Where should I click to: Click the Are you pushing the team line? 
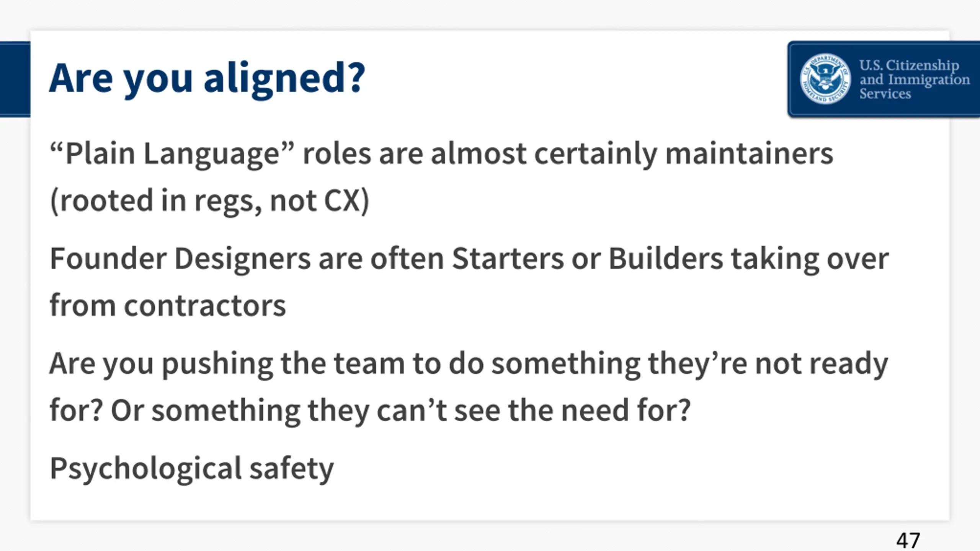pos(469,364)
